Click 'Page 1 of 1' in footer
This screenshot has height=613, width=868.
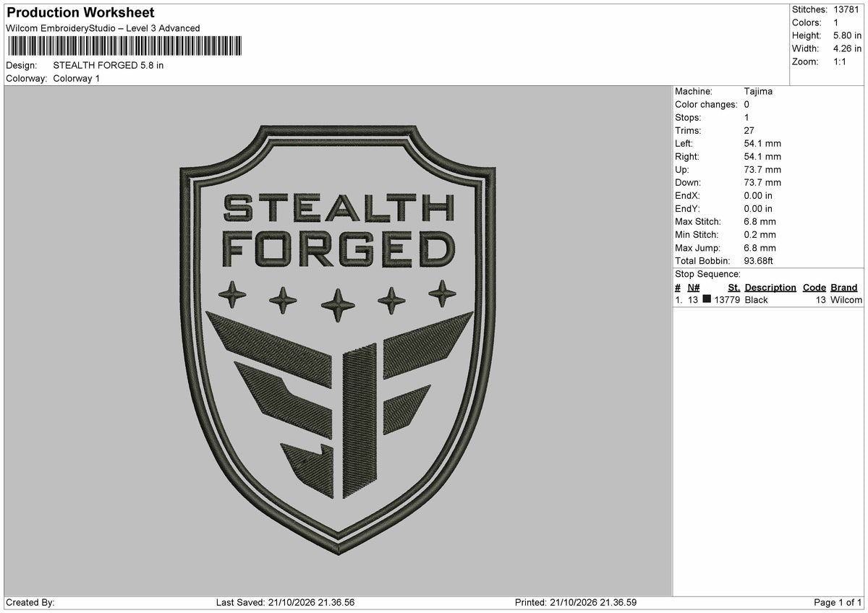838,602
